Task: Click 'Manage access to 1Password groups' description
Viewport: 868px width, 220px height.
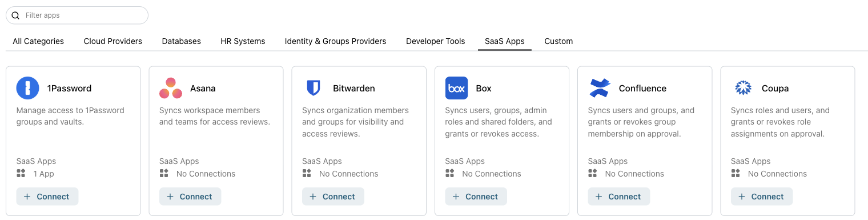Action: (70, 116)
